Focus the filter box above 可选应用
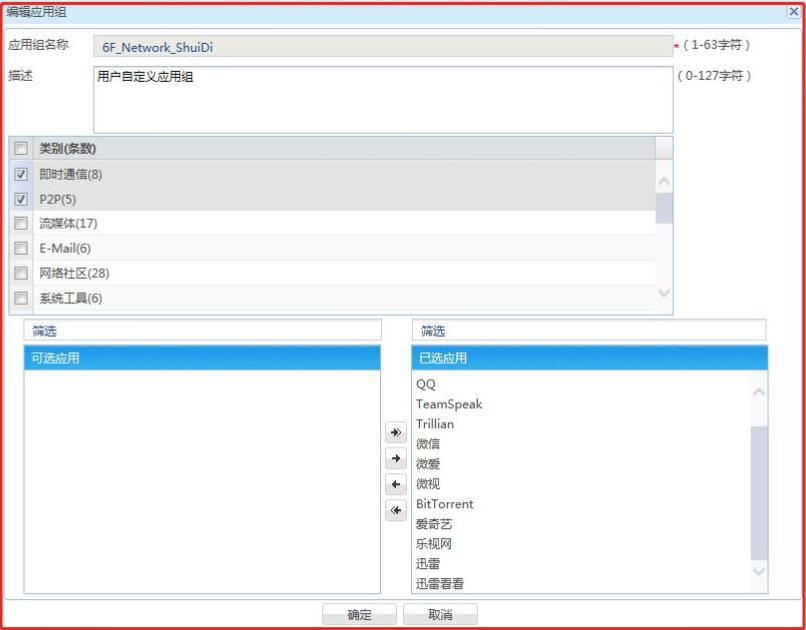The image size is (806, 630). (x=203, y=330)
